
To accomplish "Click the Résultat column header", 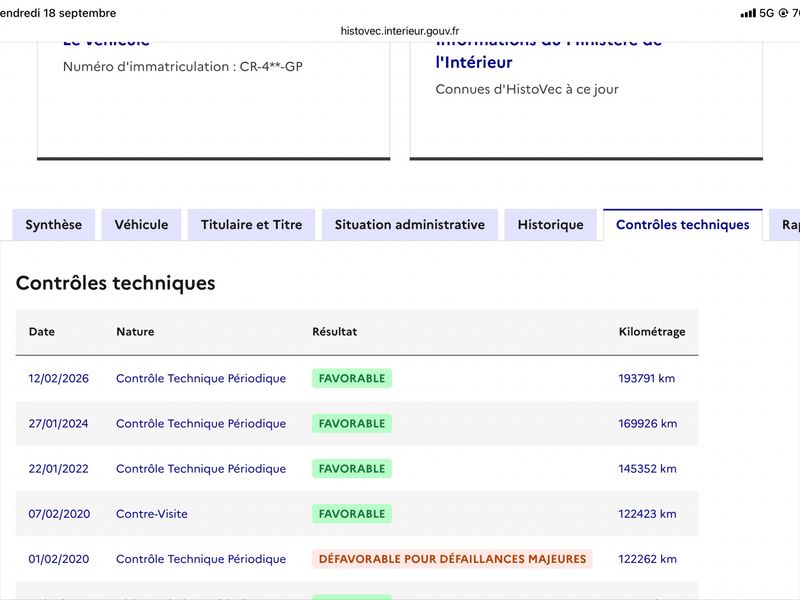I will coord(335,332).
